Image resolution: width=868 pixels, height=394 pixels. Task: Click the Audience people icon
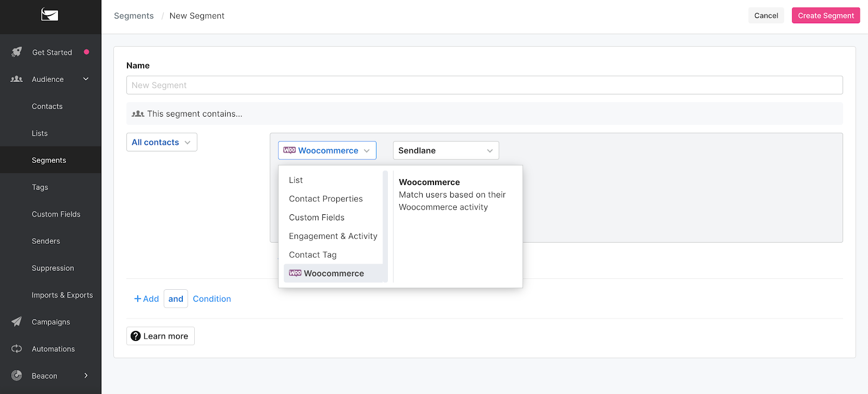pyautogui.click(x=17, y=79)
